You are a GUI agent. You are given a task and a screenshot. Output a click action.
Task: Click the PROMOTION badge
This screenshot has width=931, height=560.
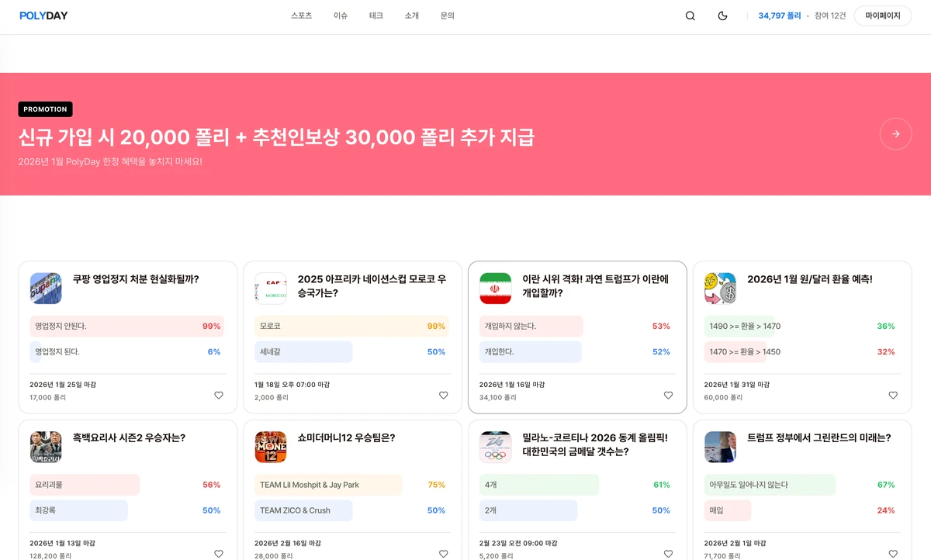46,109
